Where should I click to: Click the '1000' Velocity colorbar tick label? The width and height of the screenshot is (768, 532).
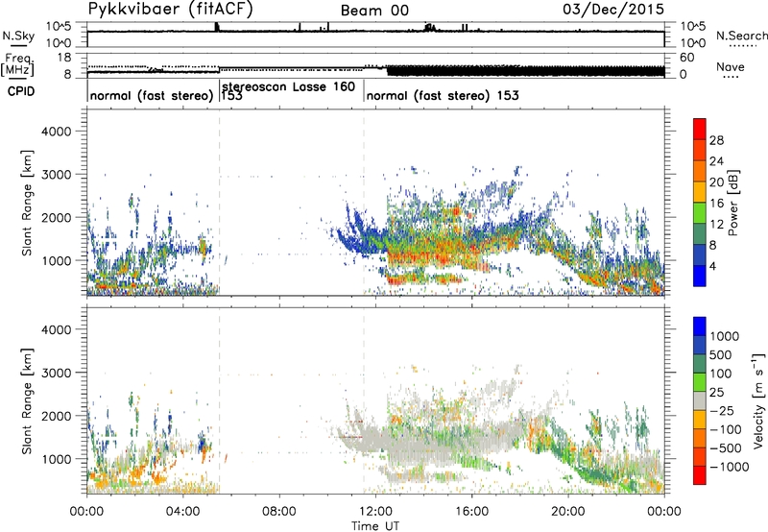(x=724, y=336)
